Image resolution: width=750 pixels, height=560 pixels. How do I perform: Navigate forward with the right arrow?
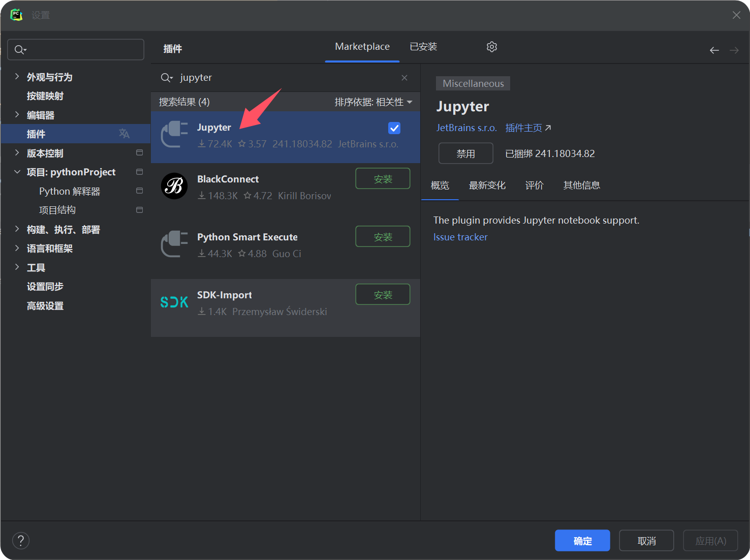734,50
